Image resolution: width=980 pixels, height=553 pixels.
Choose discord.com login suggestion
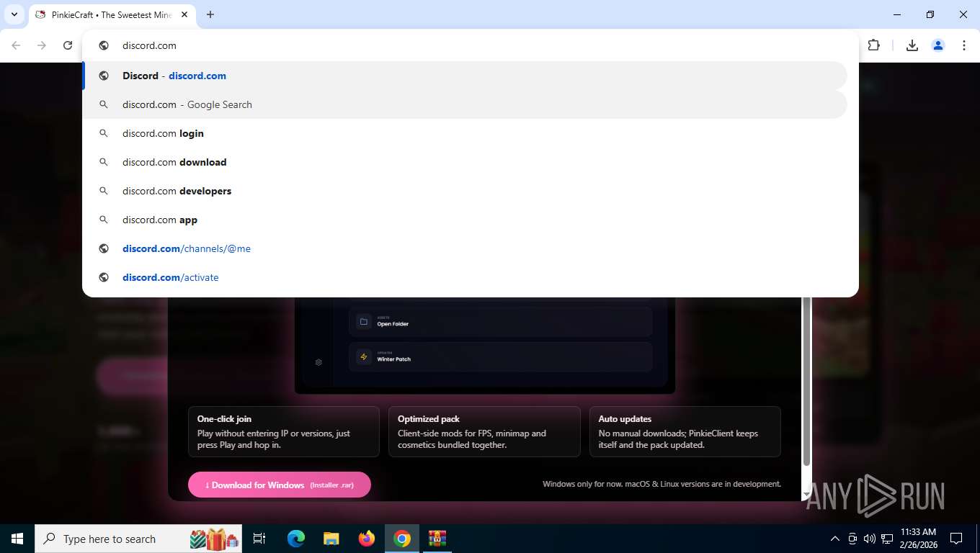[465, 133]
